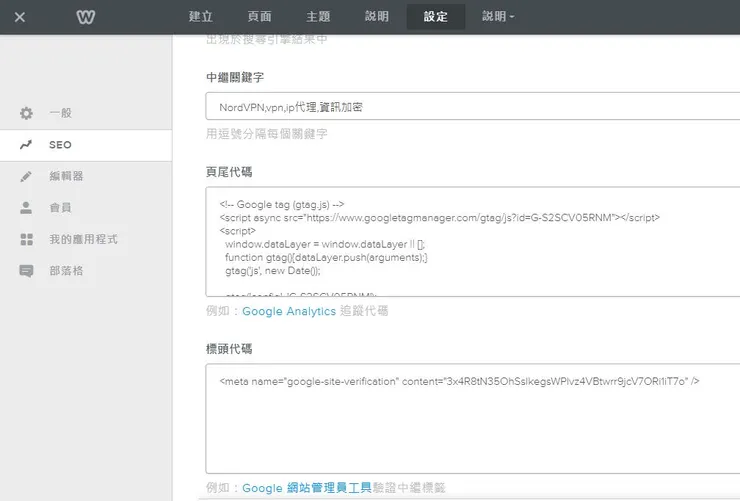Expand the 說明 dropdown menu
The image size is (740, 501).
(x=498, y=17)
